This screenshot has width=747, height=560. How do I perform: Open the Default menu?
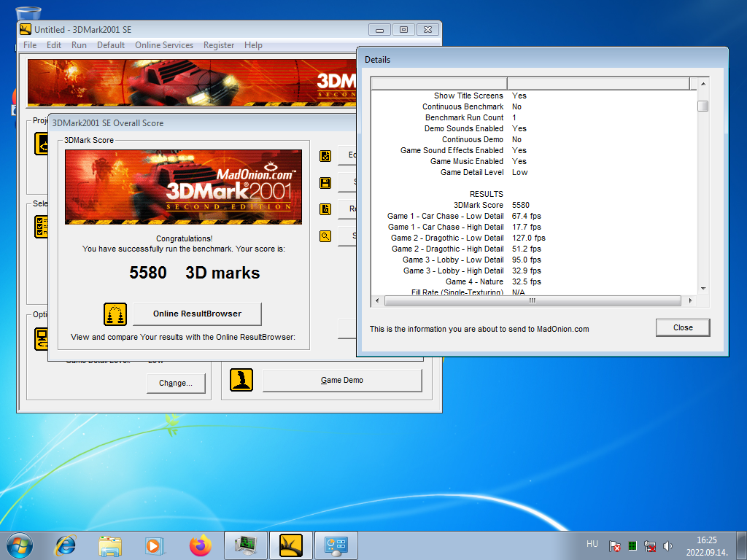111,45
